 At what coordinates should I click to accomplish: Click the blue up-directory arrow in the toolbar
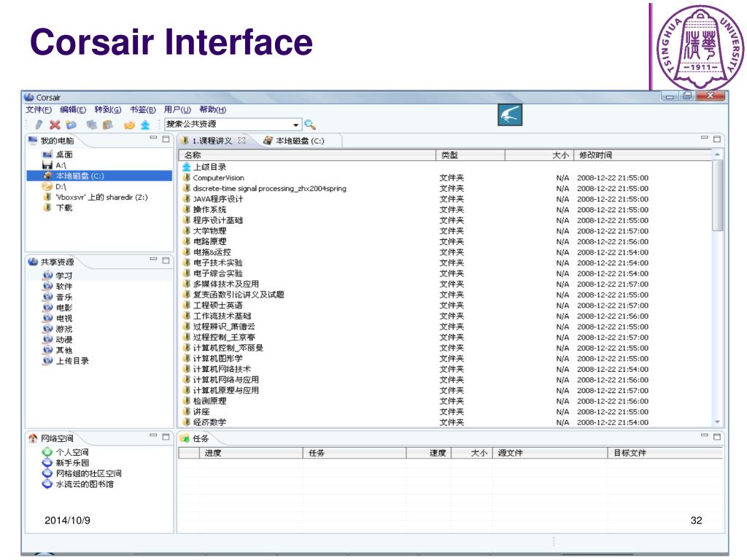coord(145,125)
